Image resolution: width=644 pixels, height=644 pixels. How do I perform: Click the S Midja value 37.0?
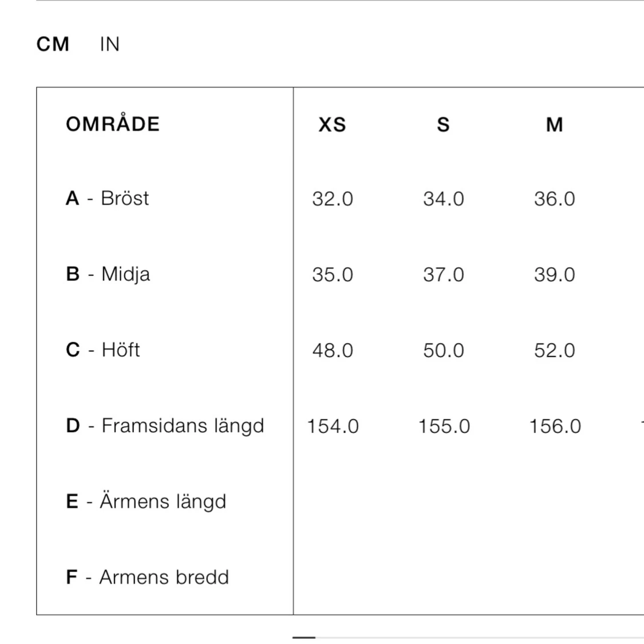444,275
